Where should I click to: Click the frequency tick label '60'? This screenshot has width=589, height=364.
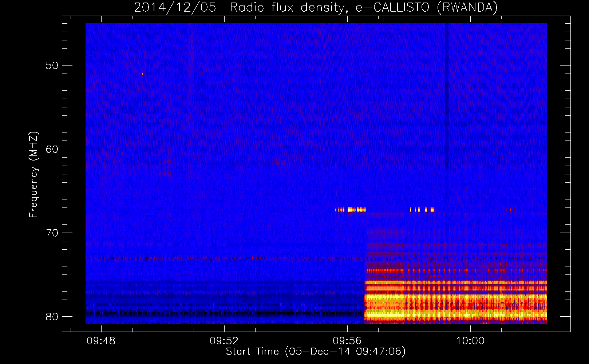pyautogui.click(x=52, y=149)
